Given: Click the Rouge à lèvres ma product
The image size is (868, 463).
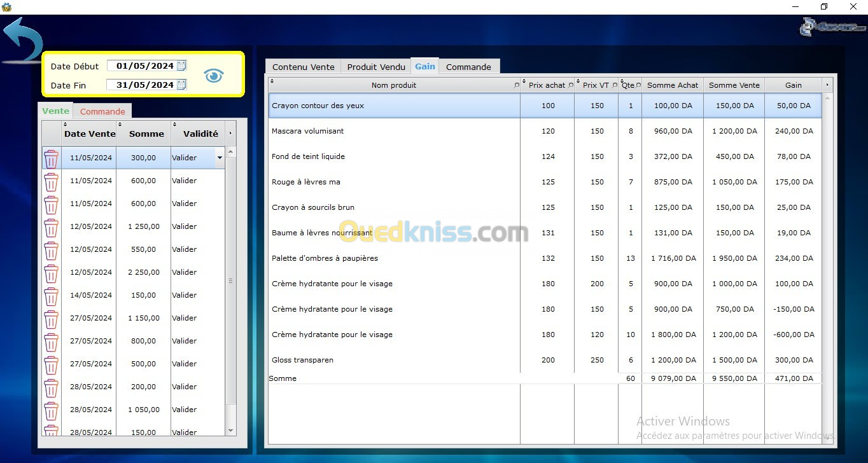Looking at the screenshot, I should pyautogui.click(x=305, y=182).
